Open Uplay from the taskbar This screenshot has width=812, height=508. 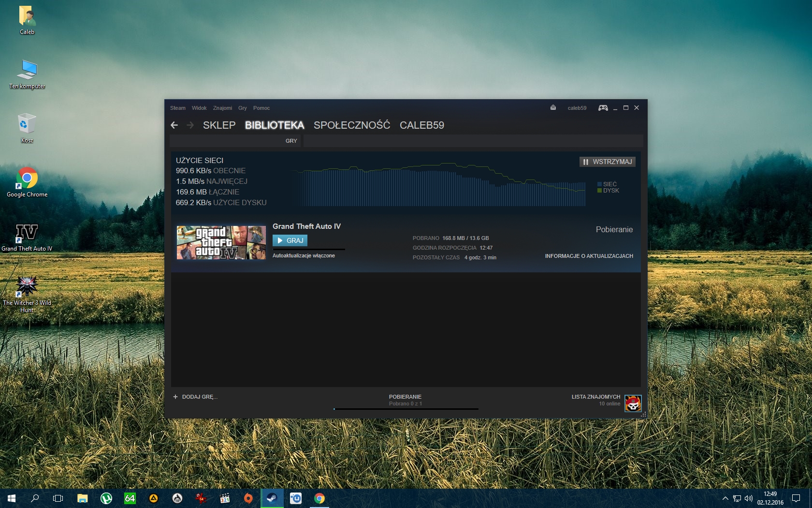pos(295,498)
